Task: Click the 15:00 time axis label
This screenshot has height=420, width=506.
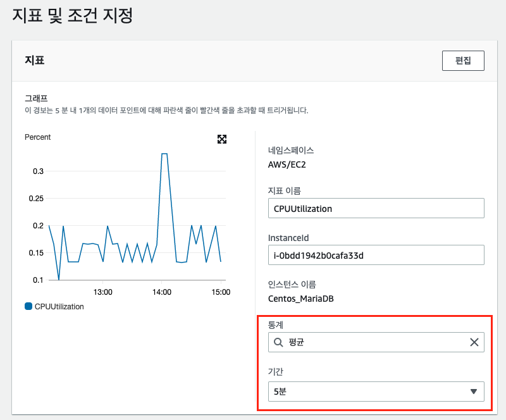Action: pos(221,292)
